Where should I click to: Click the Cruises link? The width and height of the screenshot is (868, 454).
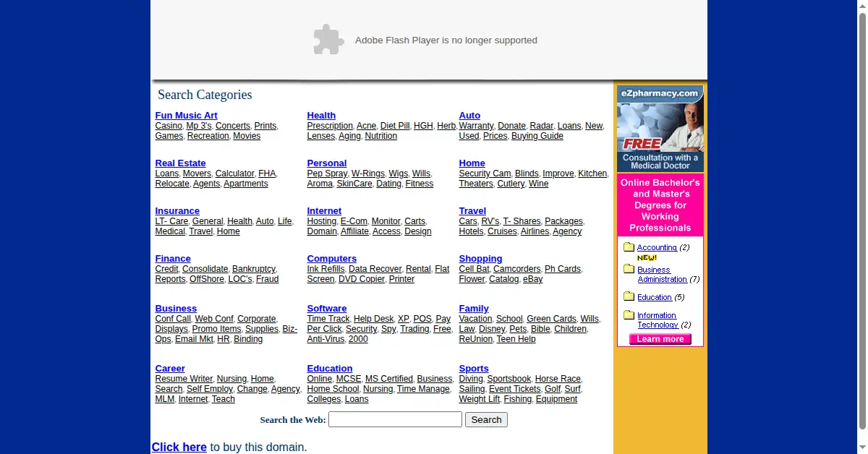pyautogui.click(x=502, y=231)
